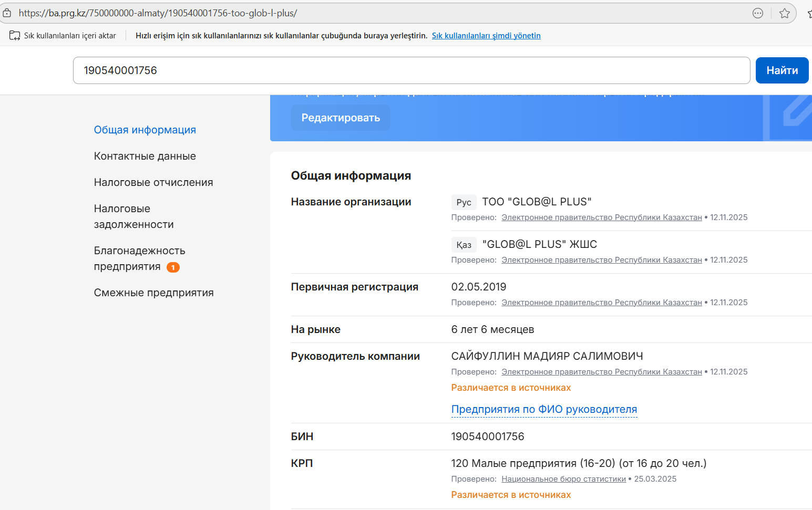Click the import favorites folder icon

(15, 36)
